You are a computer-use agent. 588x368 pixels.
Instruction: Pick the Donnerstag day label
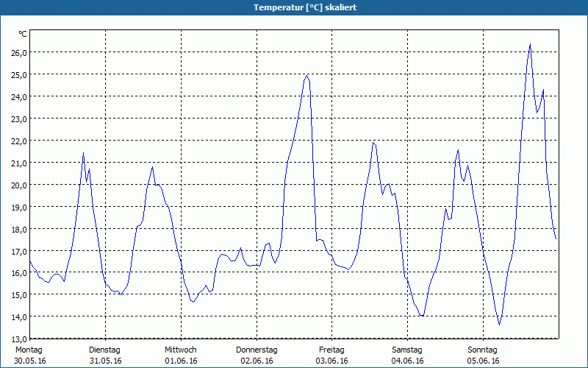pos(257,350)
